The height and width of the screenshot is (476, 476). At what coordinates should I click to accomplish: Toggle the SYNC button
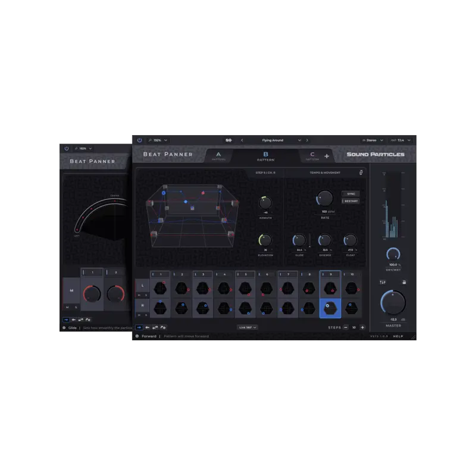click(350, 194)
